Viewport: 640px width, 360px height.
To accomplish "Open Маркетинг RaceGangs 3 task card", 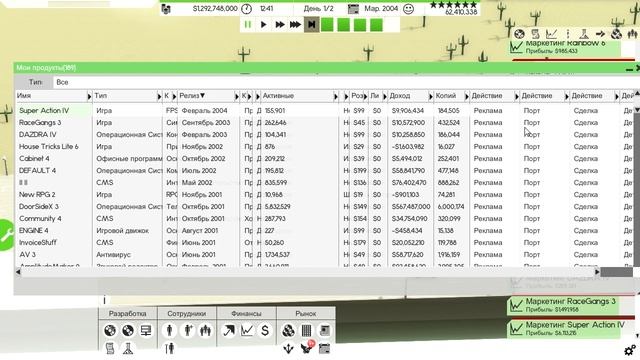I will (x=564, y=305).
